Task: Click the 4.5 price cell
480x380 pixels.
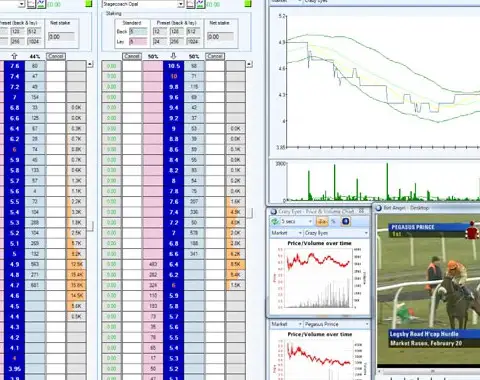Action: point(14,306)
